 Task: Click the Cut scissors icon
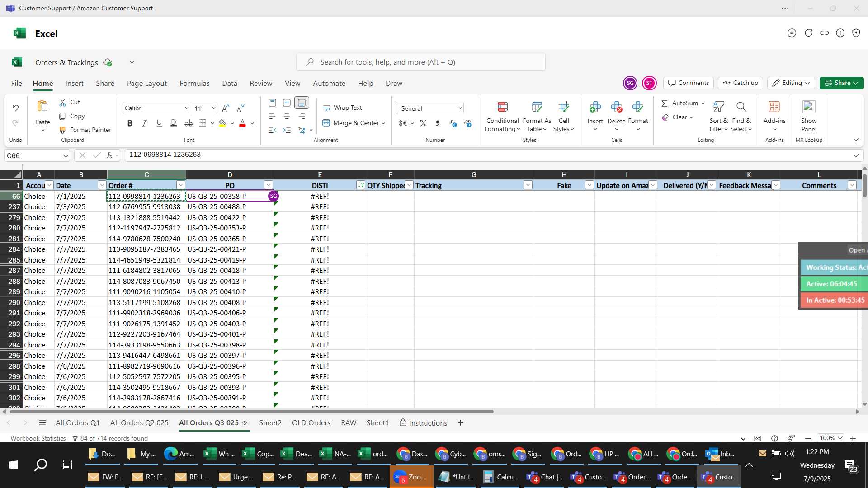click(63, 103)
